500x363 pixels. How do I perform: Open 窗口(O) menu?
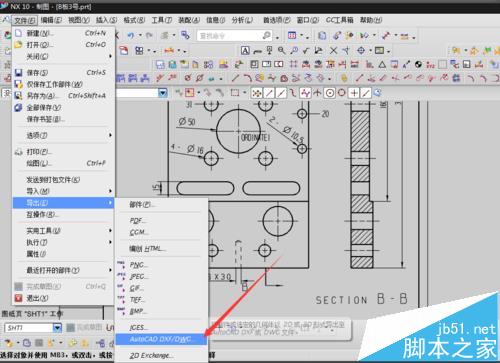click(x=308, y=20)
